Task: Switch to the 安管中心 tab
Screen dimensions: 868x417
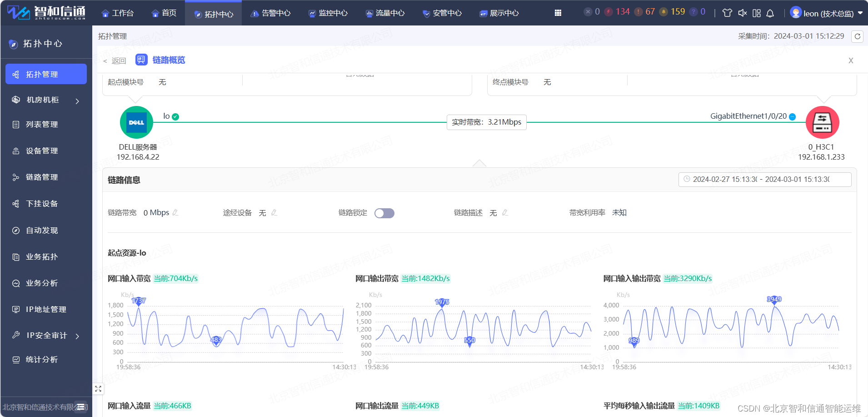Action: point(442,13)
